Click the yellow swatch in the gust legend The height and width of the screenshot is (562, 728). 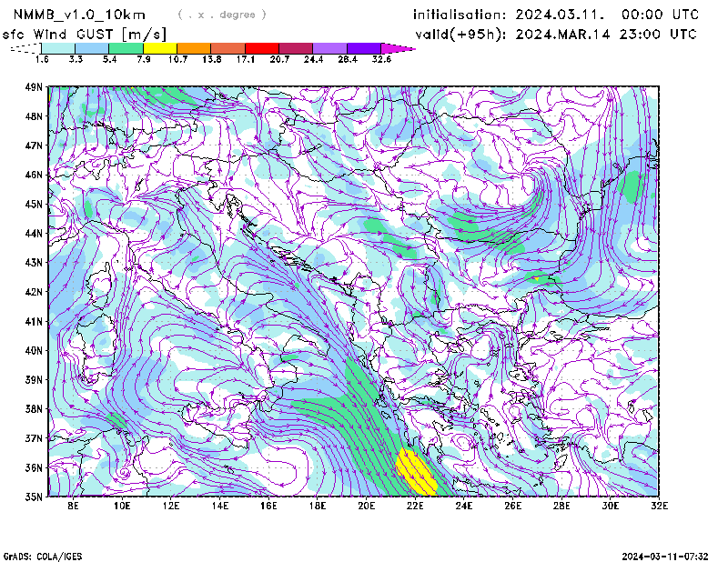click(x=160, y=48)
